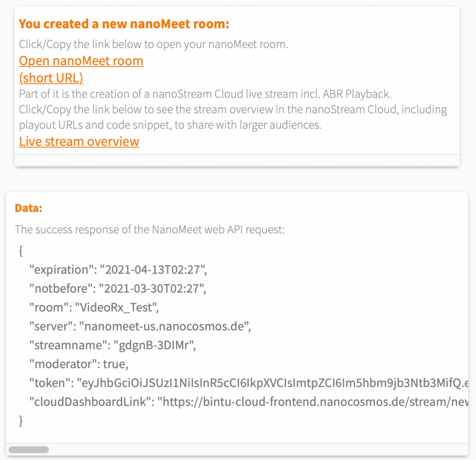Click the token string starting with eyJhbGci
This screenshot has height=460, width=476.
coord(274,383)
